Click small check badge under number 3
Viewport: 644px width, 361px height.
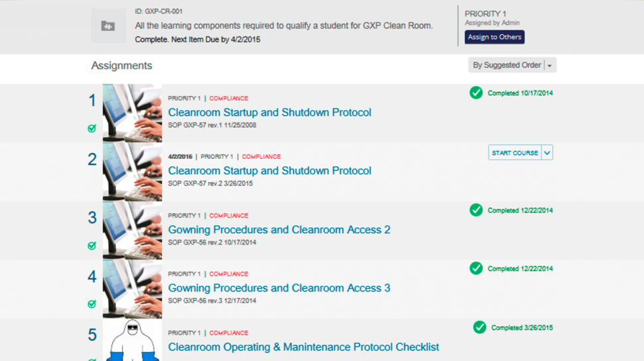92,246
